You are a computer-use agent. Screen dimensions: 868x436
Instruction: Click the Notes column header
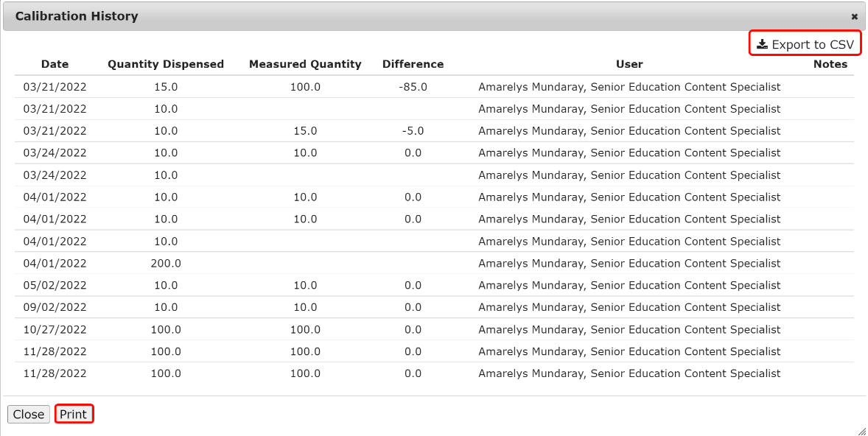tap(830, 64)
